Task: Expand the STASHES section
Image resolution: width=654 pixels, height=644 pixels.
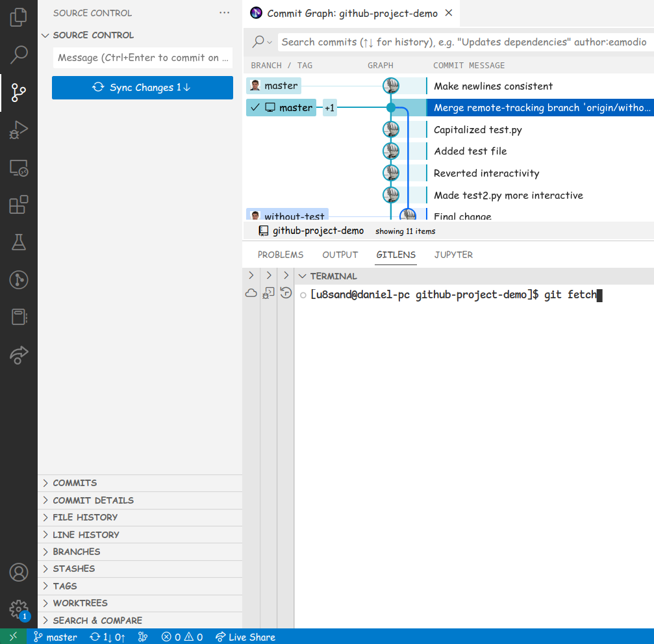Action: [x=73, y=569]
